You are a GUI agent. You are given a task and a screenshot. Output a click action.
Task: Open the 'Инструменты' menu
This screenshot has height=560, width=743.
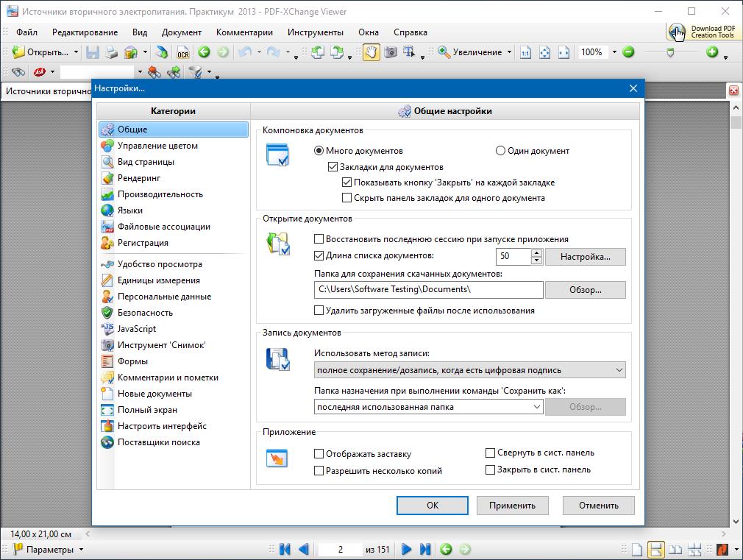[315, 32]
